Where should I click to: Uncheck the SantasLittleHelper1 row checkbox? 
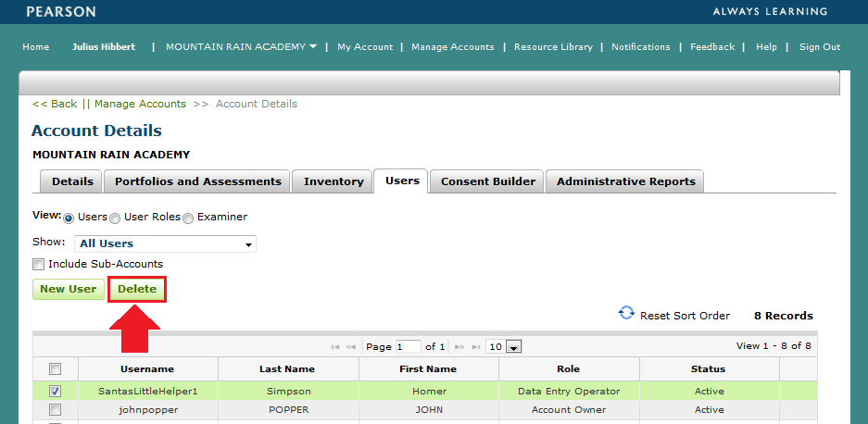[x=55, y=392]
